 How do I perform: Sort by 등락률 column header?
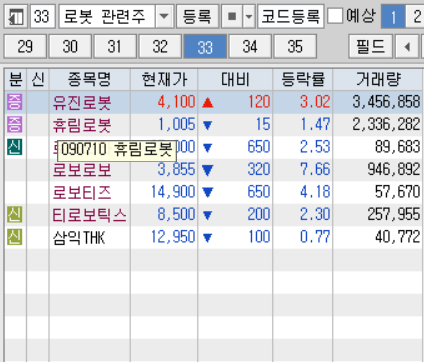[x=303, y=79]
